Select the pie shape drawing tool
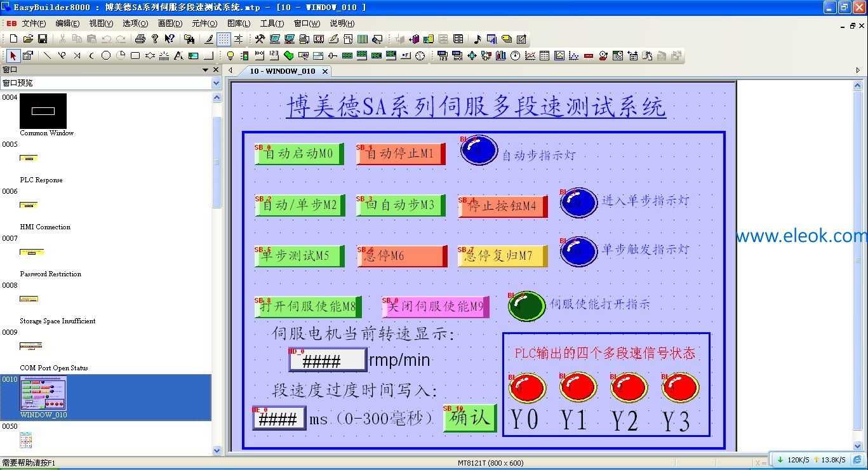 (121, 56)
